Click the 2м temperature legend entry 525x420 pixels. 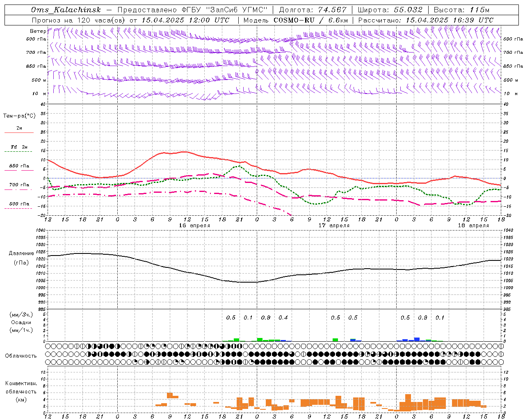click(x=19, y=128)
